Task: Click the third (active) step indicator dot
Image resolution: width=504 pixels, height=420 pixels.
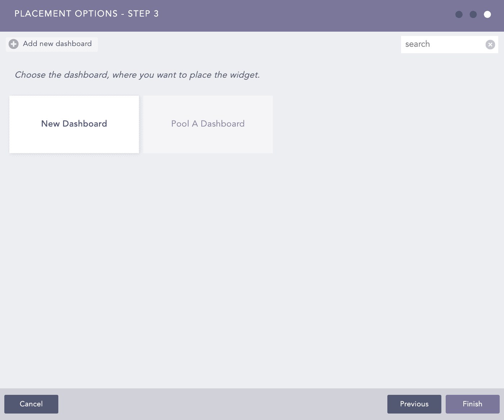Action: pyautogui.click(x=487, y=14)
